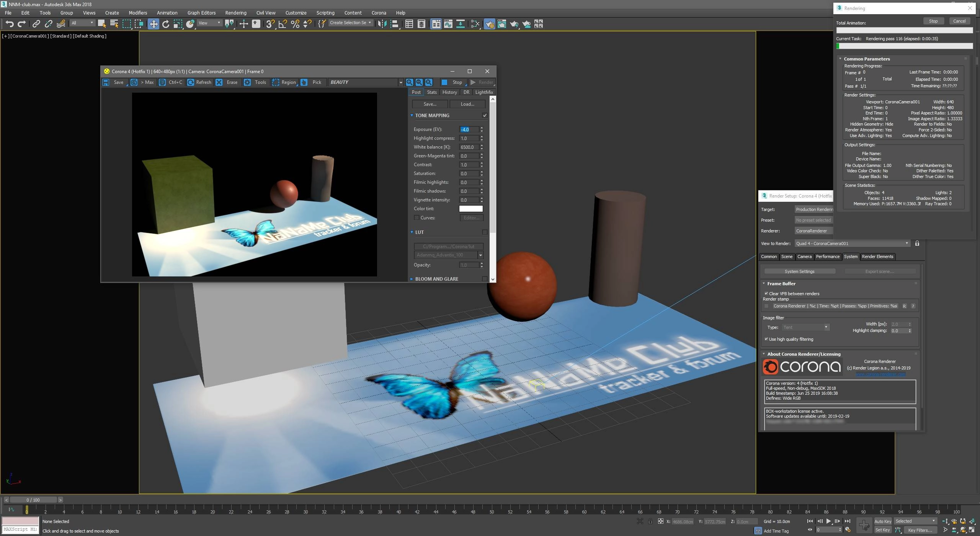The width and height of the screenshot is (980, 536).
Task: Click the Unlink Selection icon
Action: (x=48, y=24)
